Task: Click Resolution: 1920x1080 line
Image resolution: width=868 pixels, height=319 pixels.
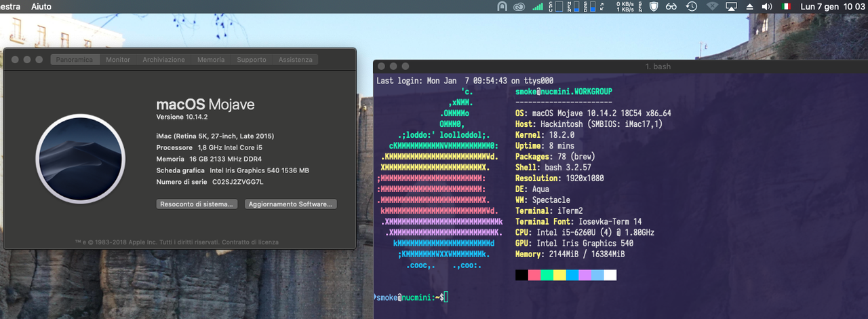Action: click(559, 179)
